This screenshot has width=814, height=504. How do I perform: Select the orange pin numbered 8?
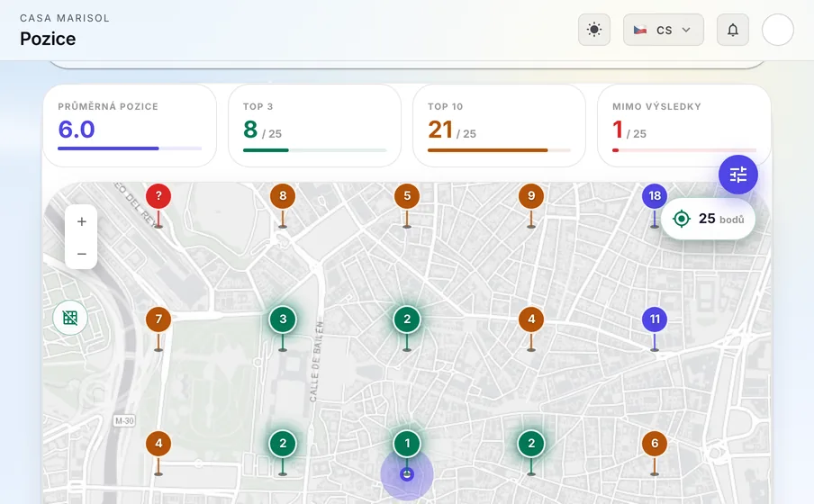pos(283,196)
